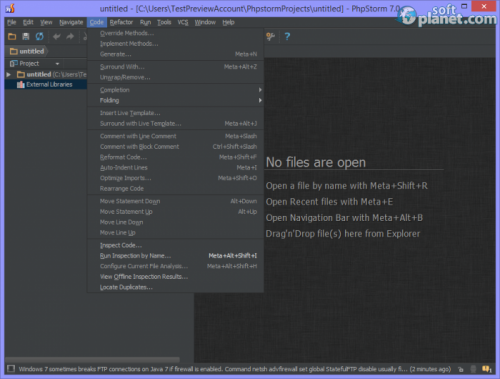Open the Help menu
This screenshot has height=379, width=500.
(229, 22)
